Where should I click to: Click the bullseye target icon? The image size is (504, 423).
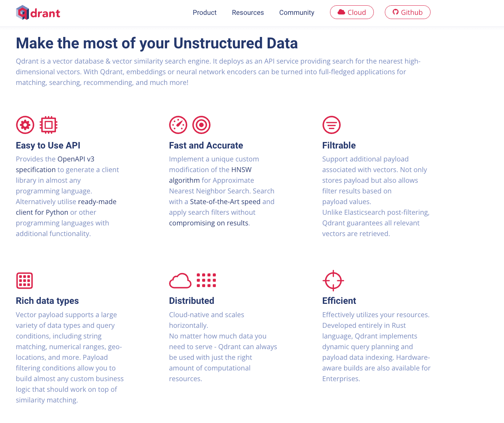coord(201,125)
